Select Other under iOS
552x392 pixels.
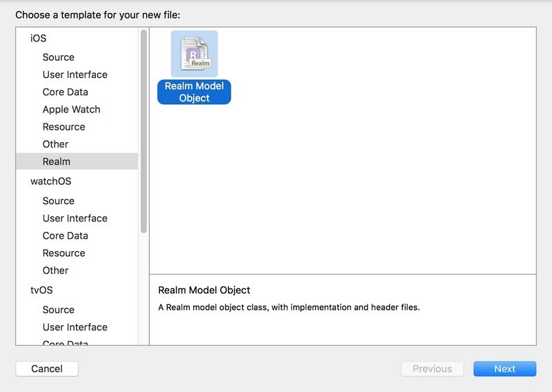point(55,144)
